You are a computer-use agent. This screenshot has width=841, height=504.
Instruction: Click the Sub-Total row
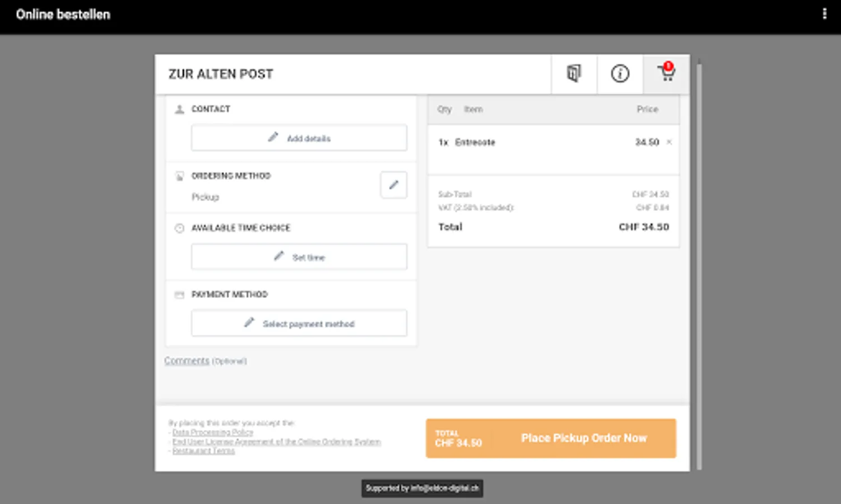(x=553, y=194)
